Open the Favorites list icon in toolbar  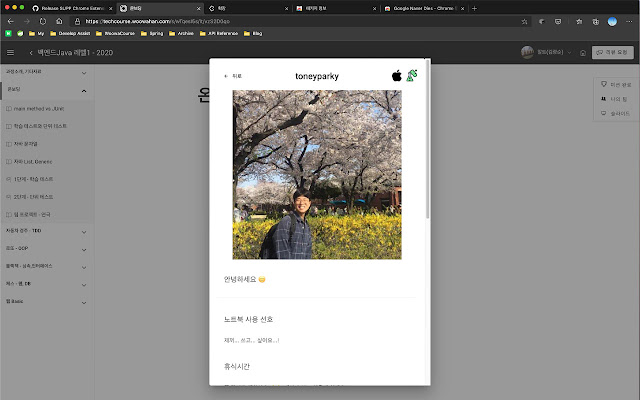[579, 22]
